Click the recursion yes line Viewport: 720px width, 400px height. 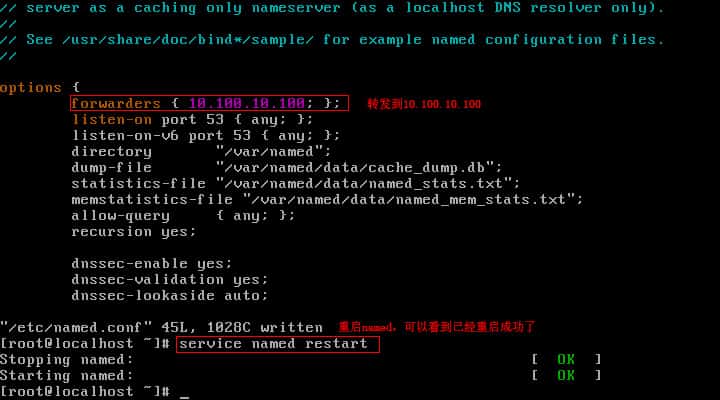[x=134, y=231]
